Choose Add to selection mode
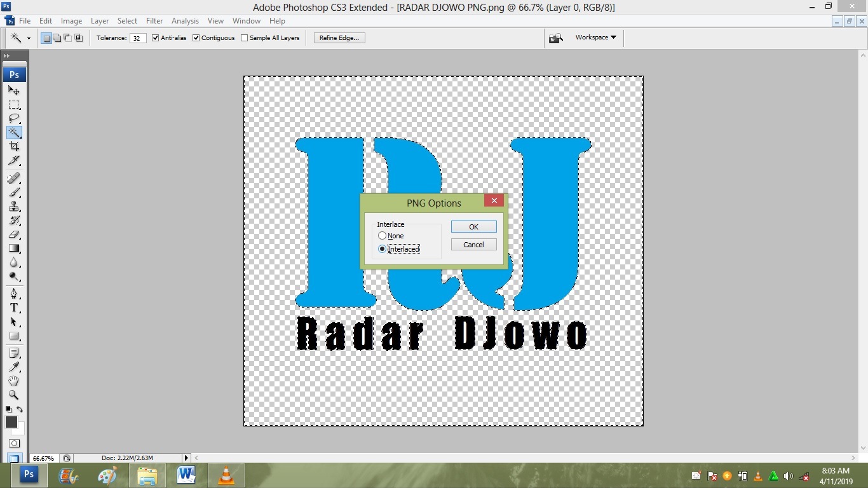 click(x=57, y=38)
